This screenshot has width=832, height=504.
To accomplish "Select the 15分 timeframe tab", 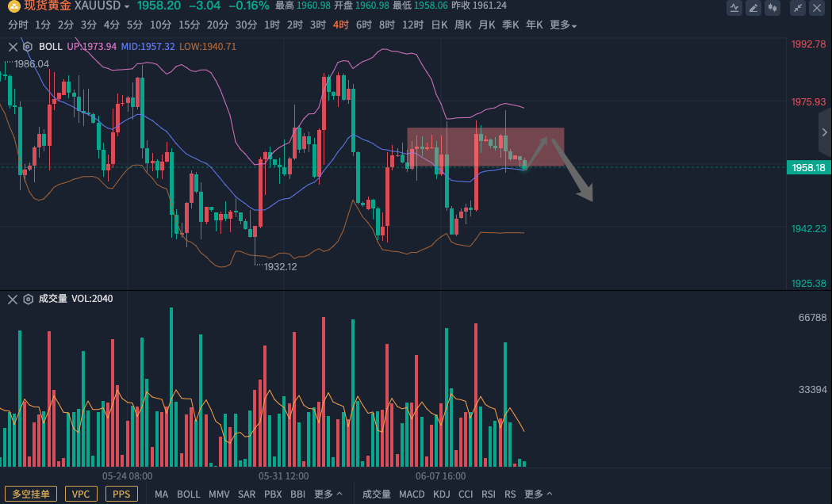I will pyautogui.click(x=189, y=25).
